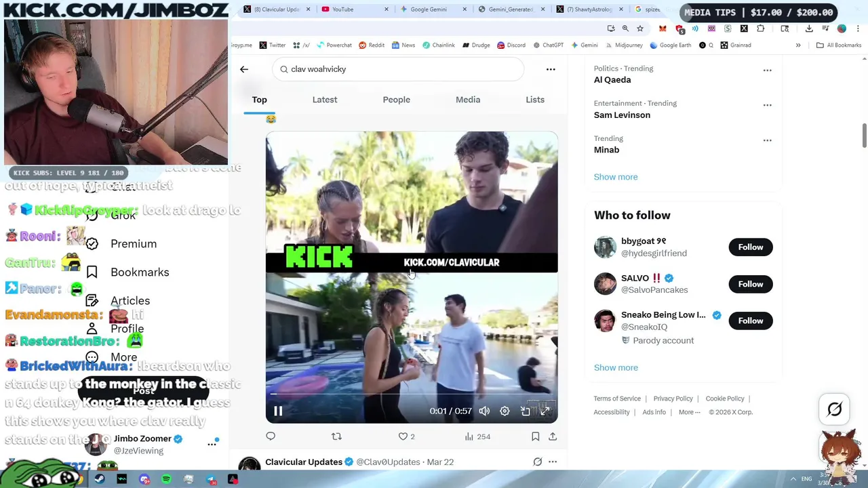Bookmark this page with the star icon
This screenshot has height=488, width=868.
639,28
